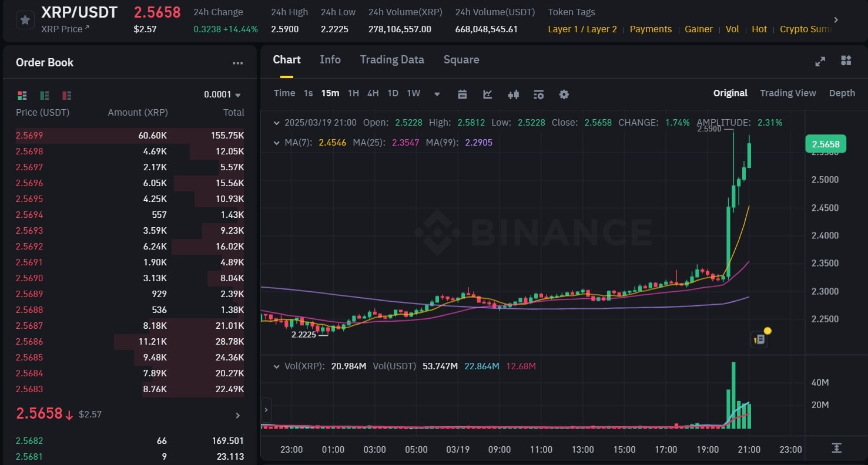Image resolution: width=868 pixels, height=465 pixels.
Task: Open chart settings gear icon
Action: click(x=564, y=94)
